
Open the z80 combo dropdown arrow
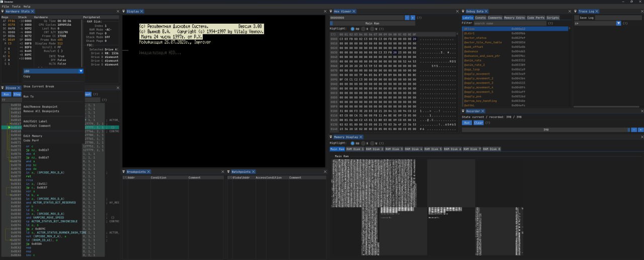tap(81, 71)
